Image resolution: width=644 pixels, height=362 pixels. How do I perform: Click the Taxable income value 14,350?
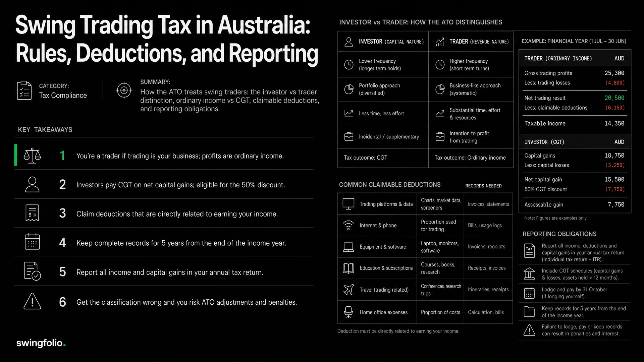click(614, 123)
